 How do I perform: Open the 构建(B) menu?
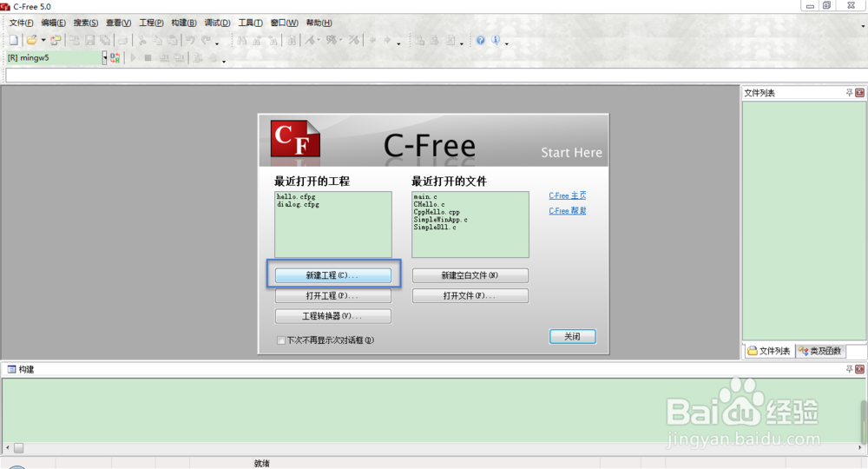point(184,23)
